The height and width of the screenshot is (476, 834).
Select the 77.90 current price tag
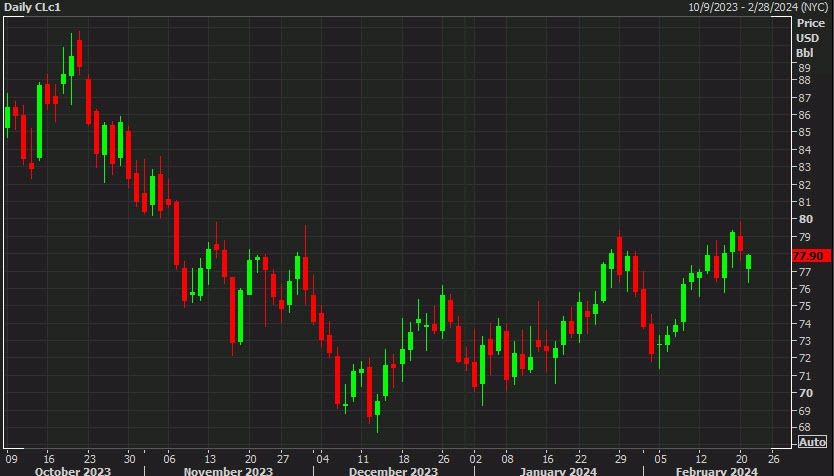[x=811, y=256]
